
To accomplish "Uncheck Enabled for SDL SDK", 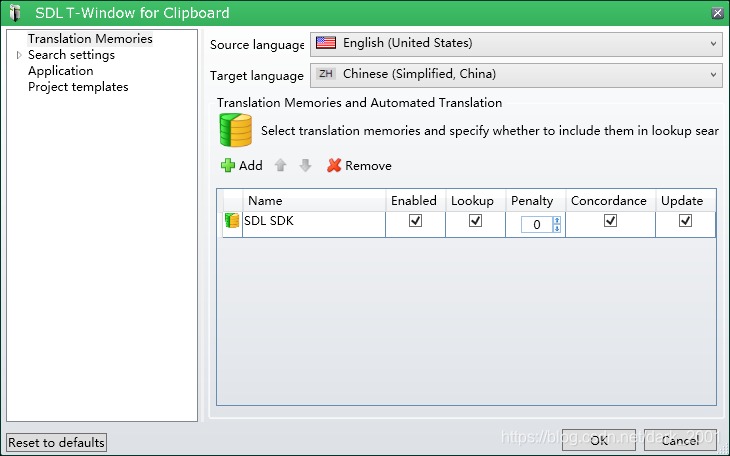I will click(x=415, y=220).
